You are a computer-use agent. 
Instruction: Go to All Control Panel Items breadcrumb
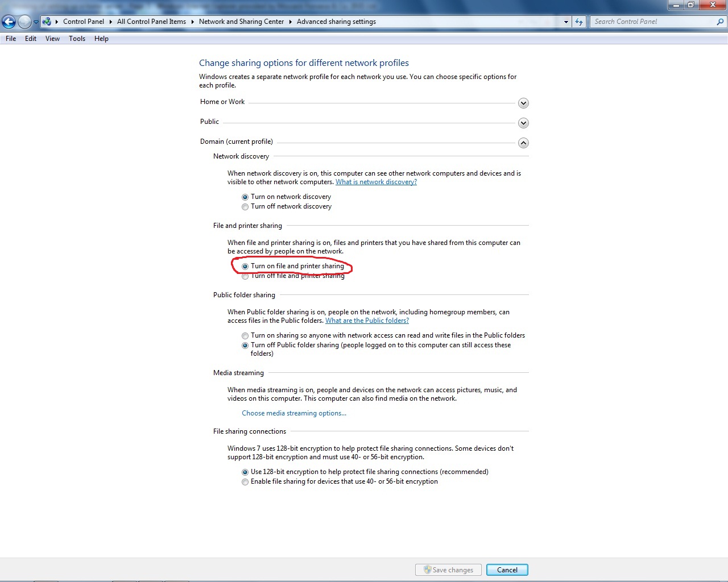click(x=151, y=22)
